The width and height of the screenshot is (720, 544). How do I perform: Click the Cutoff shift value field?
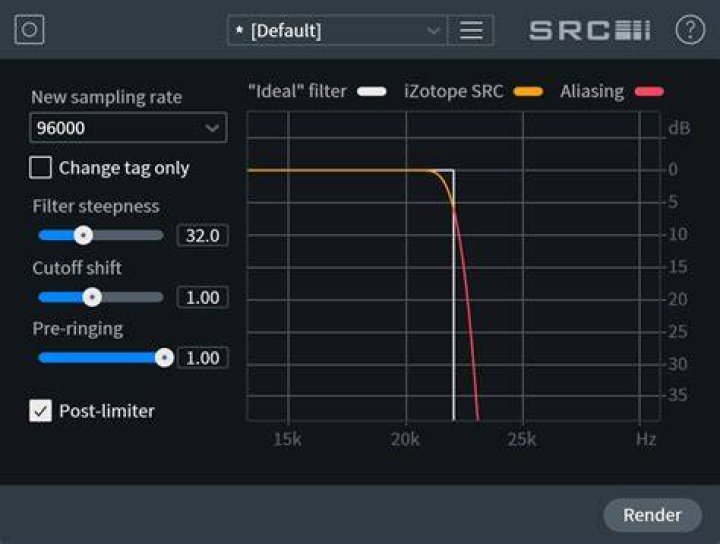coord(202,297)
